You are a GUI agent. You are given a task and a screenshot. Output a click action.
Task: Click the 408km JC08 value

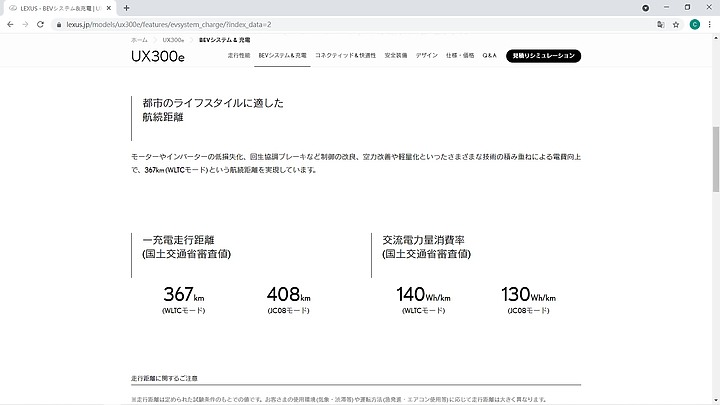click(288, 295)
